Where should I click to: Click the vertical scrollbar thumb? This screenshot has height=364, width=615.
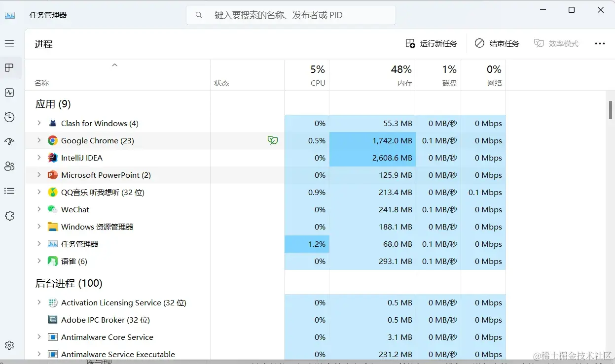(x=610, y=110)
